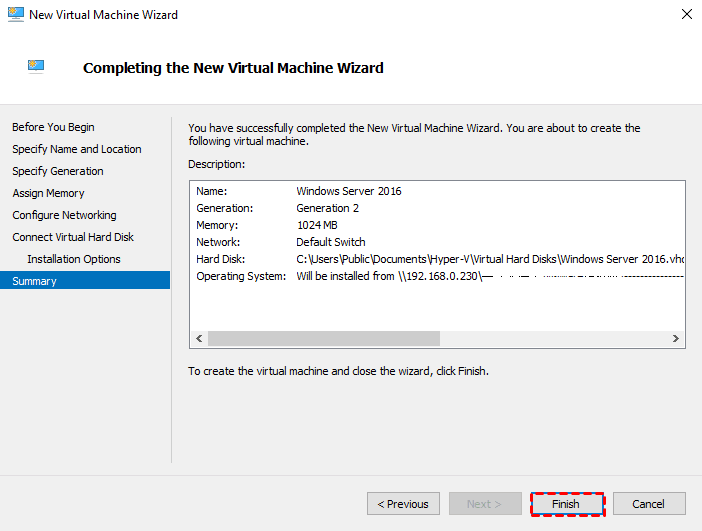Open the Configure Networking step
Screen dimensions: 702x531
(x=64, y=215)
